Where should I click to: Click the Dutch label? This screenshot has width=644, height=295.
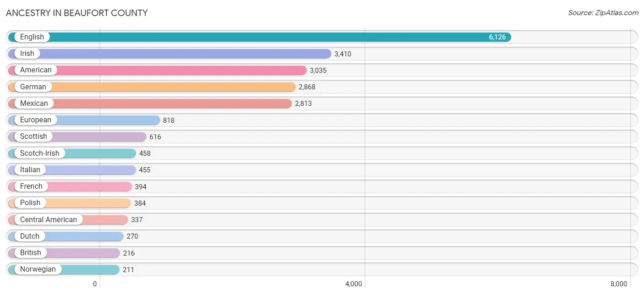click(x=30, y=236)
